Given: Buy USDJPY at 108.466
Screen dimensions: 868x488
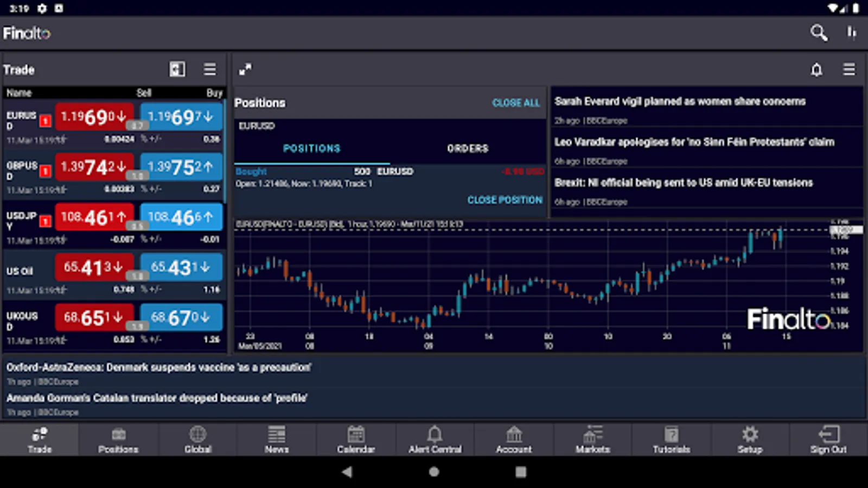Looking at the screenshot, I should [x=181, y=217].
